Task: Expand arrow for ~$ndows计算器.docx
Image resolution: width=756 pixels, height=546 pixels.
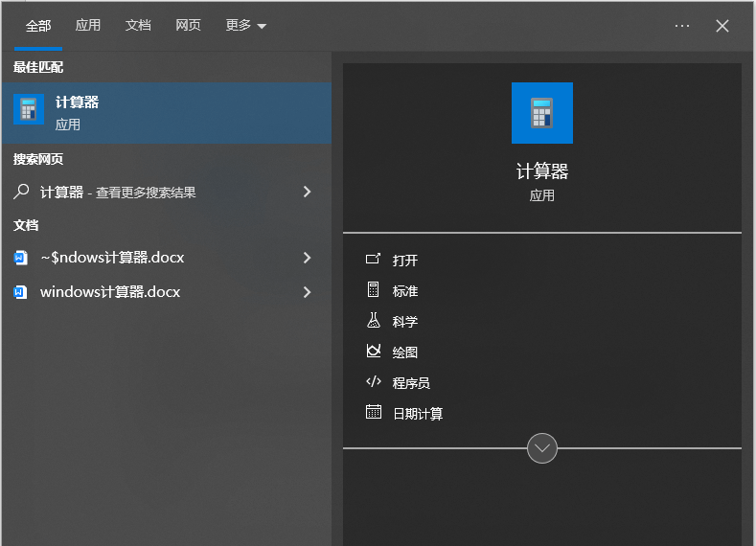Action: coord(307,258)
